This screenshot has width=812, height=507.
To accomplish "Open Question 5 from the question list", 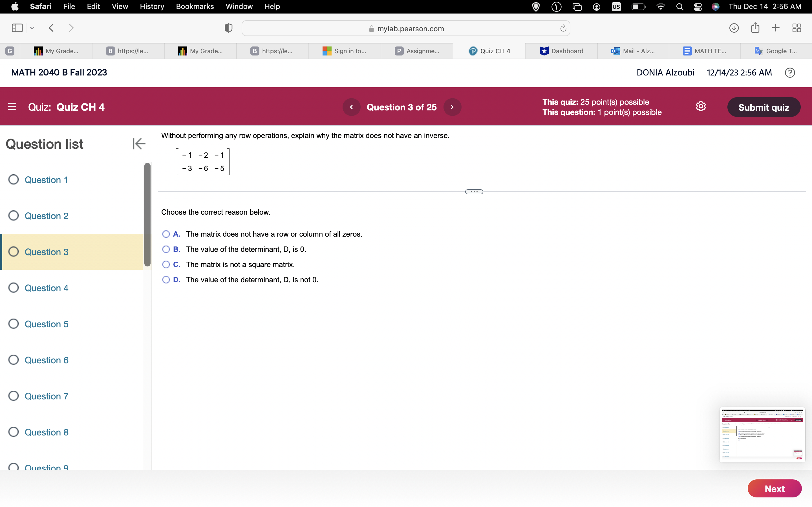I will (x=46, y=324).
